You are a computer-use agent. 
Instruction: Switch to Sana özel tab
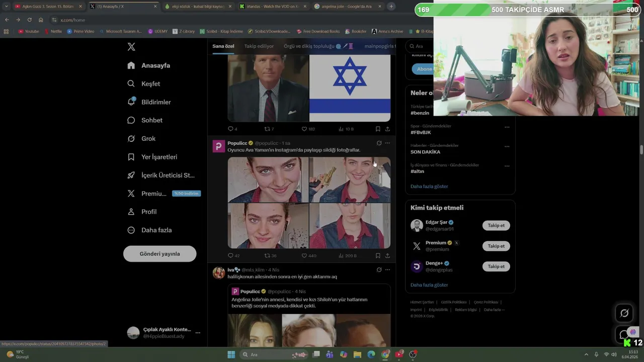pos(223,46)
